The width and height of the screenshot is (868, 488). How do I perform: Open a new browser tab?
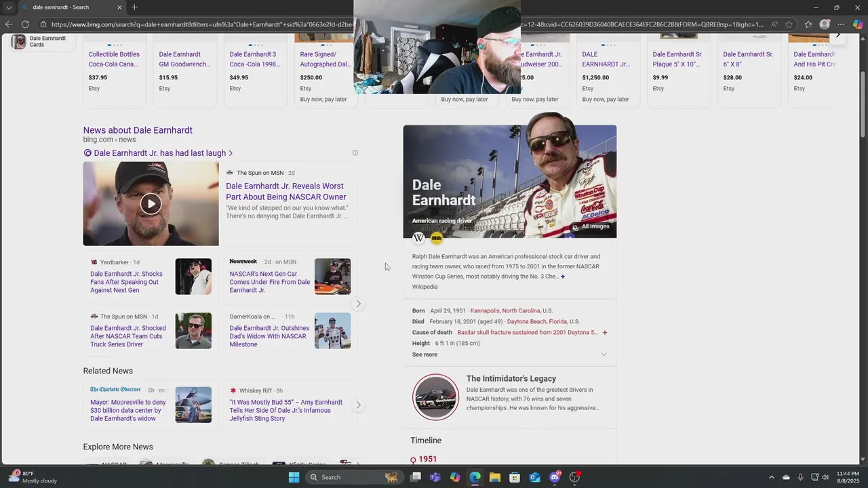134,7
